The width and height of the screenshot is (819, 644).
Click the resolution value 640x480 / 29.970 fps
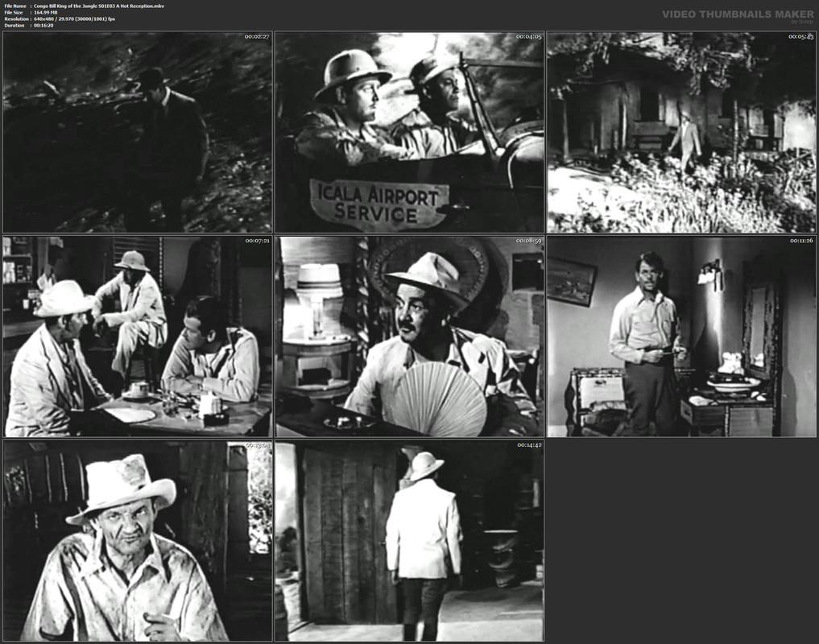[74, 19]
